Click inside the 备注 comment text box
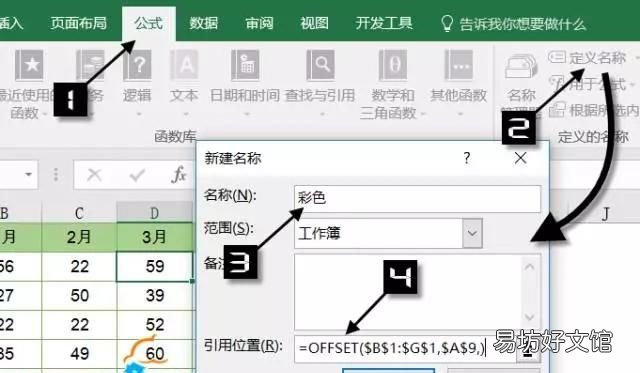Viewport: 640px width, 373px height. pos(408,292)
